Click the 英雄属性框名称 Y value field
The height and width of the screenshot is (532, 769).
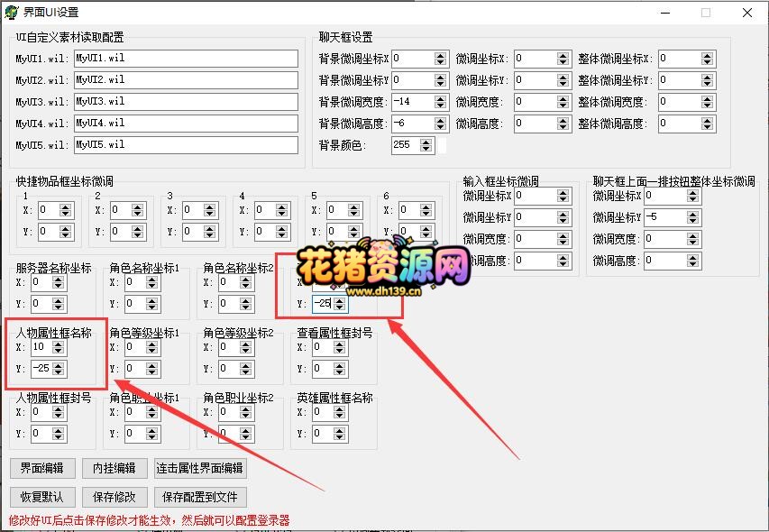point(323,434)
